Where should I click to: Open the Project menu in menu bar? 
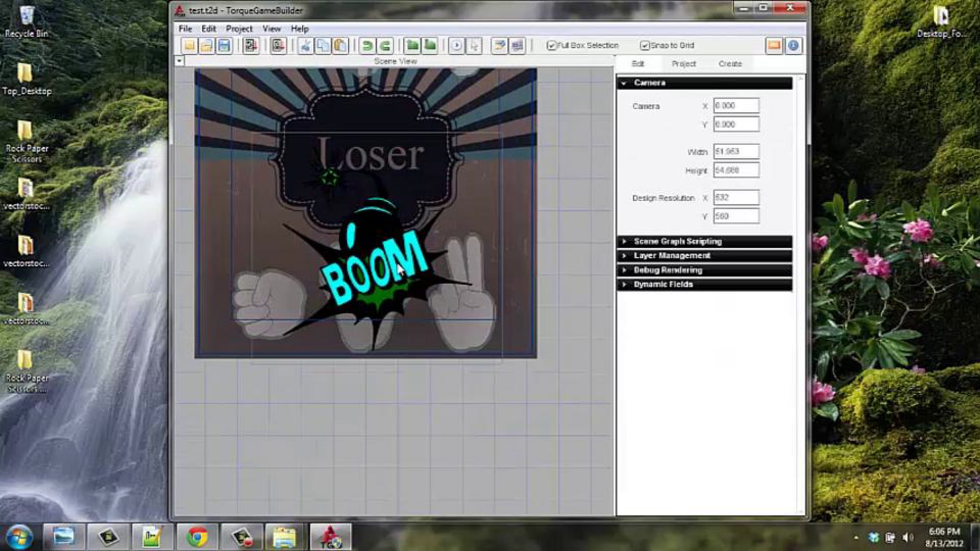[239, 29]
